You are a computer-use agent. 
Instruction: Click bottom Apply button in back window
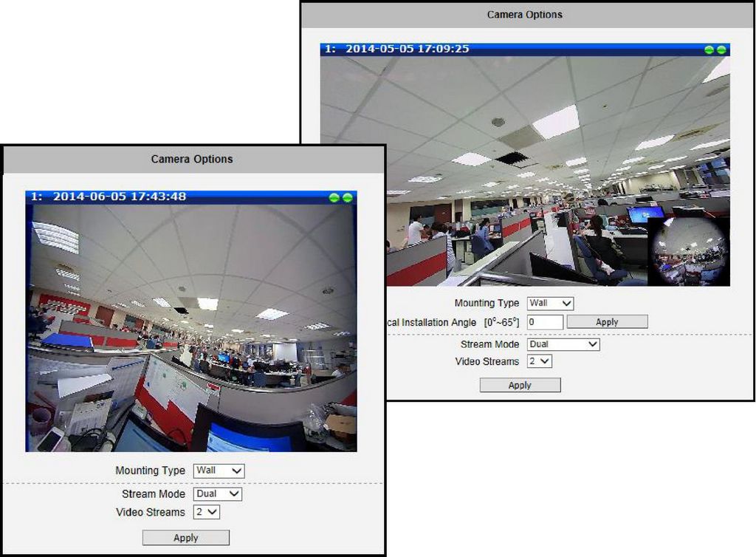pyautogui.click(x=520, y=386)
